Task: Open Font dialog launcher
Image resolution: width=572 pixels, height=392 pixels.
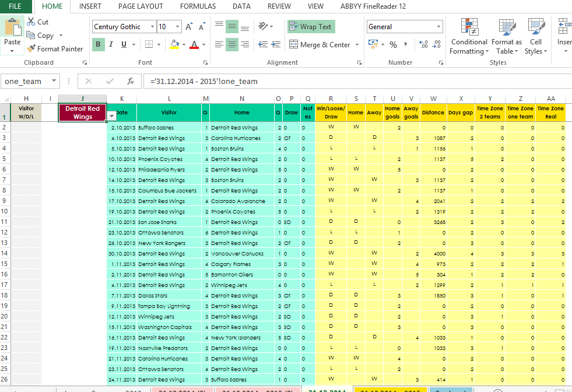Action: pyautogui.click(x=205, y=63)
